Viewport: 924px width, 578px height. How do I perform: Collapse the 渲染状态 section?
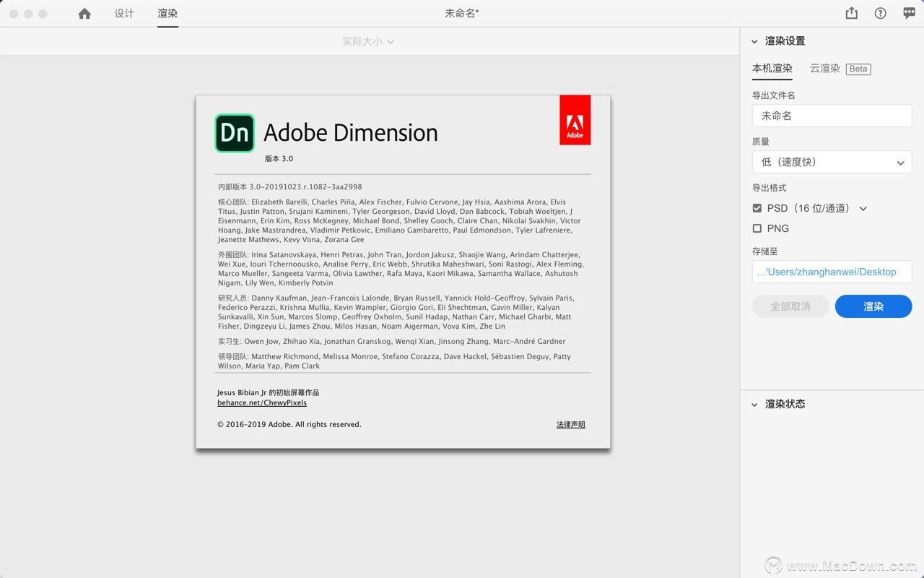click(755, 405)
